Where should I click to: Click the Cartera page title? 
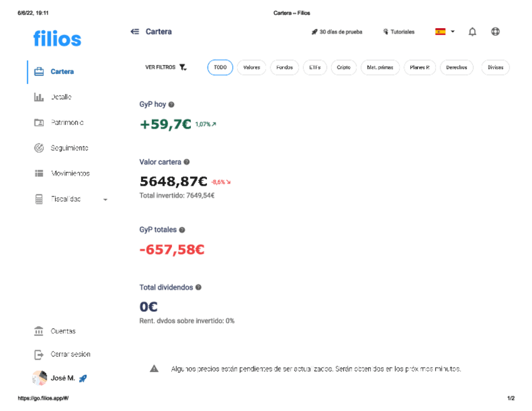[159, 31]
